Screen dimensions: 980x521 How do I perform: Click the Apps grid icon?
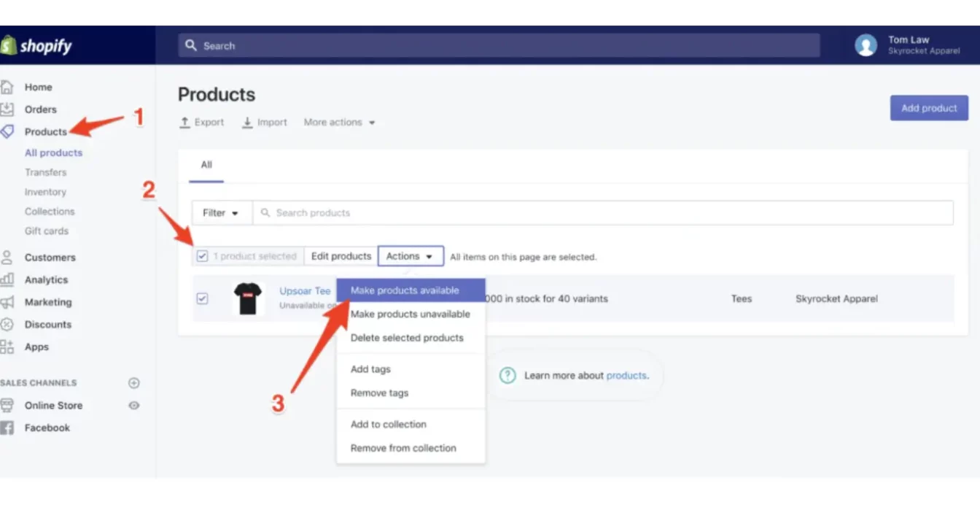pyautogui.click(x=7, y=347)
